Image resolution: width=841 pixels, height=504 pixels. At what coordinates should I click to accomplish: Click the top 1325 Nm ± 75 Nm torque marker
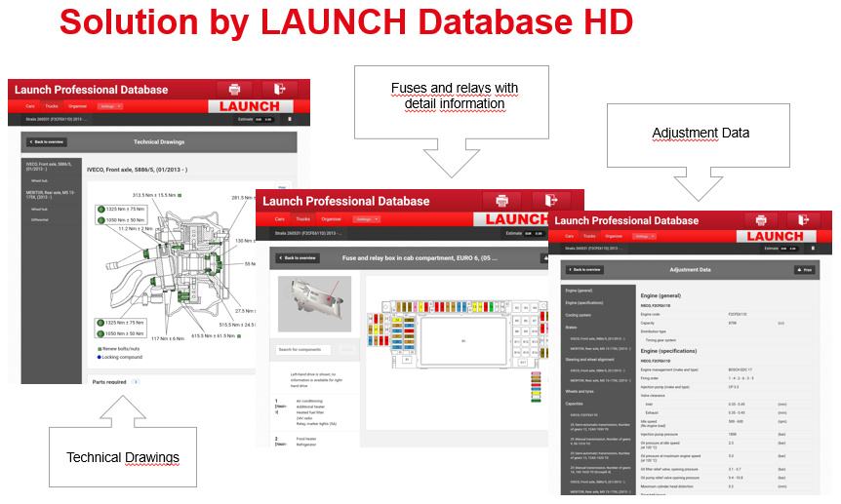(x=121, y=209)
